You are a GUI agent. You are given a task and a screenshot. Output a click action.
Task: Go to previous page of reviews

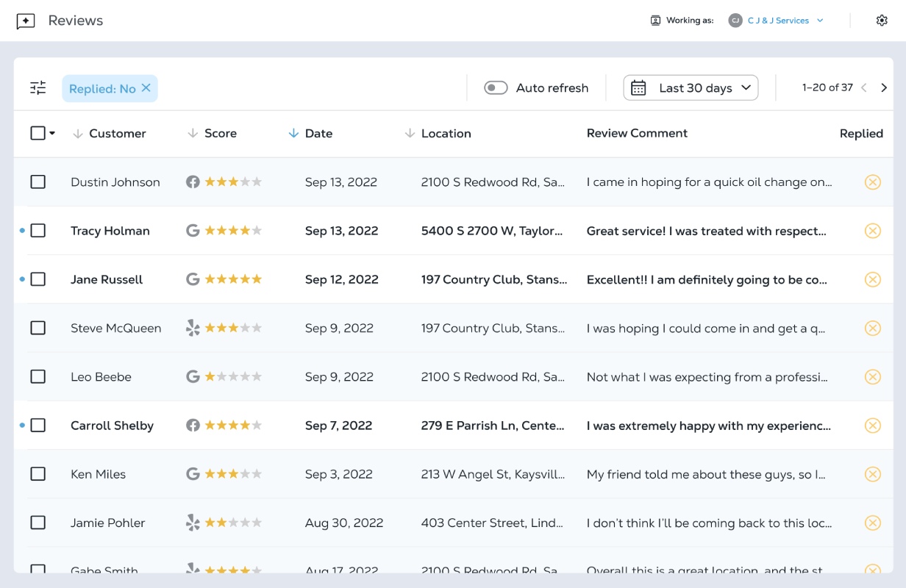tap(864, 88)
